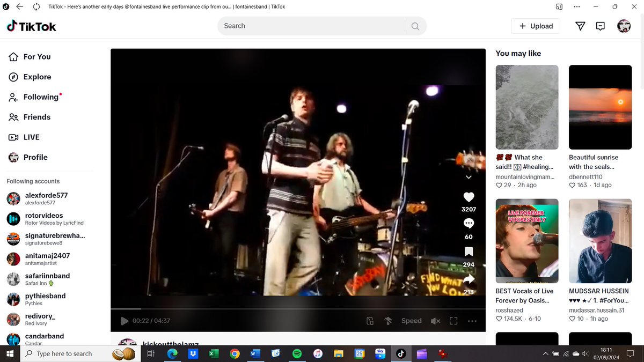
Task: Open the profile avatar menu
Action: coord(624,26)
